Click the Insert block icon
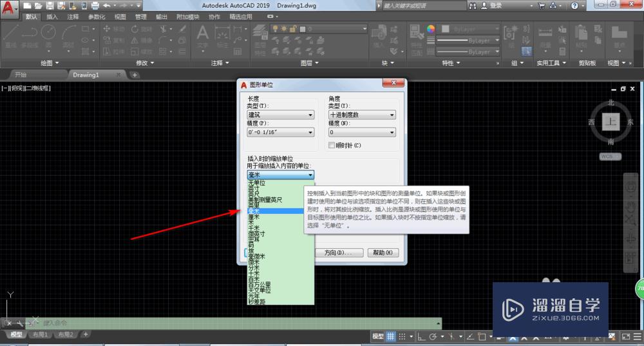Viewport: 644px width, 346px height. pyautogui.click(x=378, y=36)
